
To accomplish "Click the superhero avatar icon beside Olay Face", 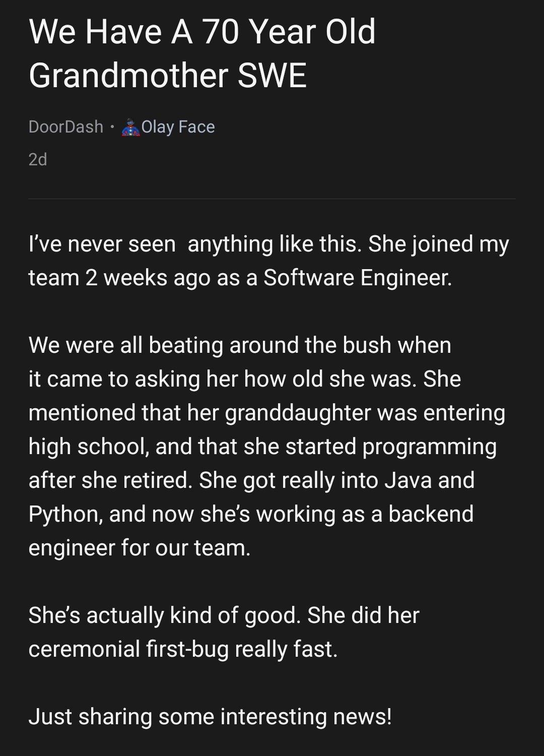I will (130, 127).
